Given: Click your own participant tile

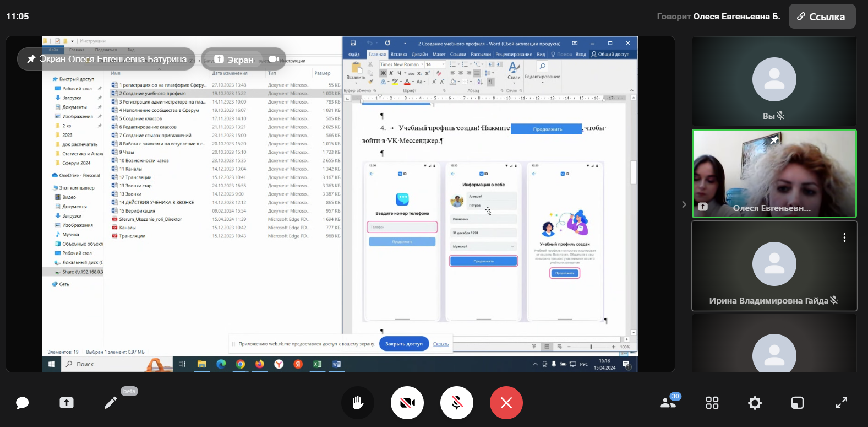Looking at the screenshot, I should click(774, 82).
